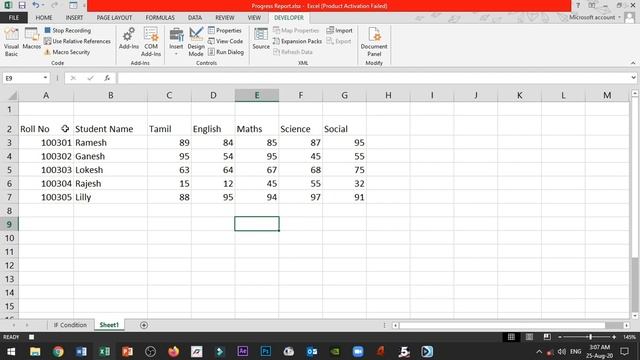The height and width of the screenshot is (360, 640).
Task: Open Excel Help question mark
Action: (578, 5)
